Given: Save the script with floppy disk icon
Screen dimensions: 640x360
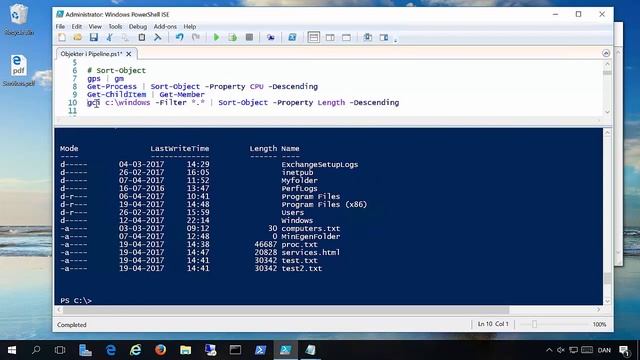Looking at the screenshot, I should coord(93,38).
